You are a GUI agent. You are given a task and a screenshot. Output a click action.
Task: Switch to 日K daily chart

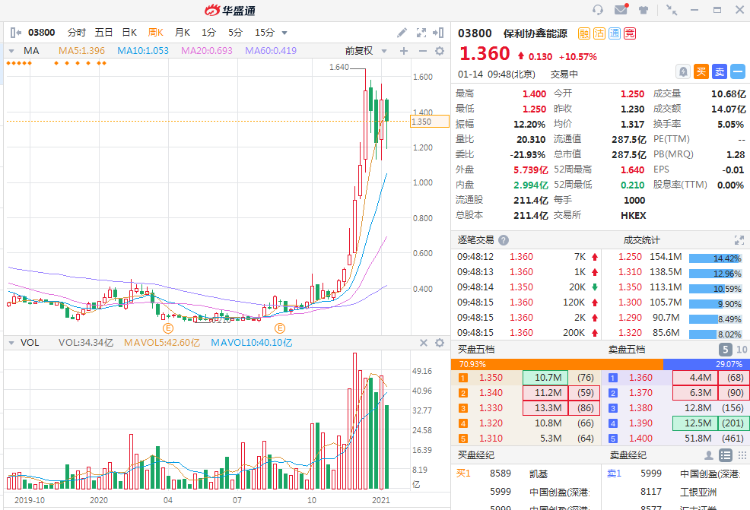point(129,33)
